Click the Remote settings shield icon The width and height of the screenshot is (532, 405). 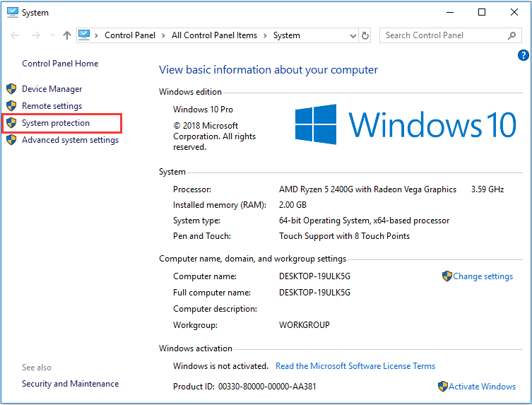coord(11,106)
